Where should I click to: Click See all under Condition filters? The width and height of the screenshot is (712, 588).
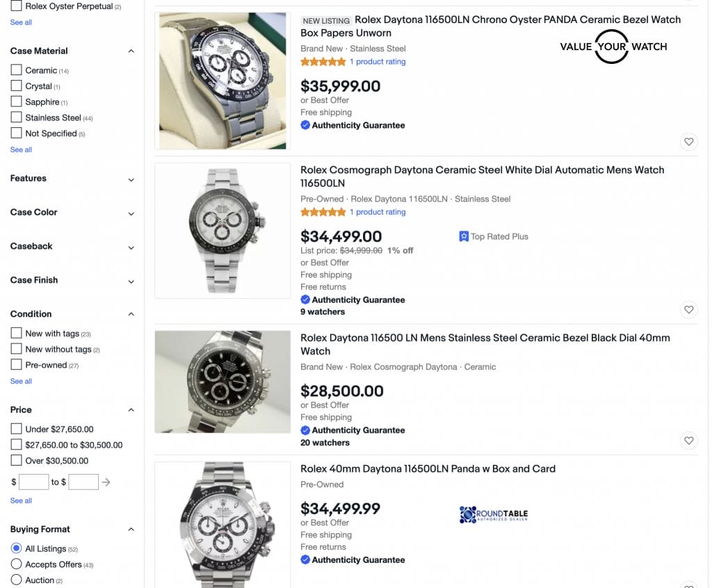pos(21,381)
